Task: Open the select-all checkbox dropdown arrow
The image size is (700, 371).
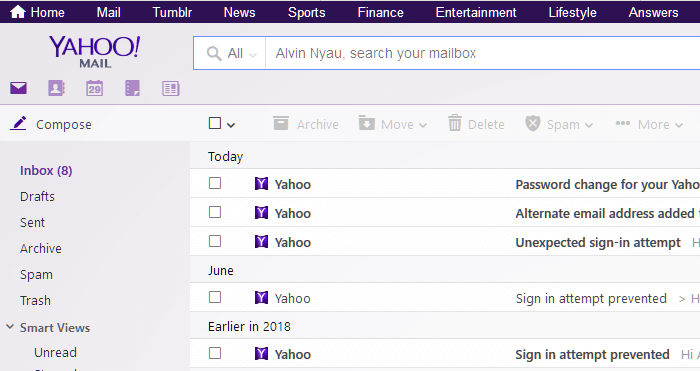Action: [231, 125]
